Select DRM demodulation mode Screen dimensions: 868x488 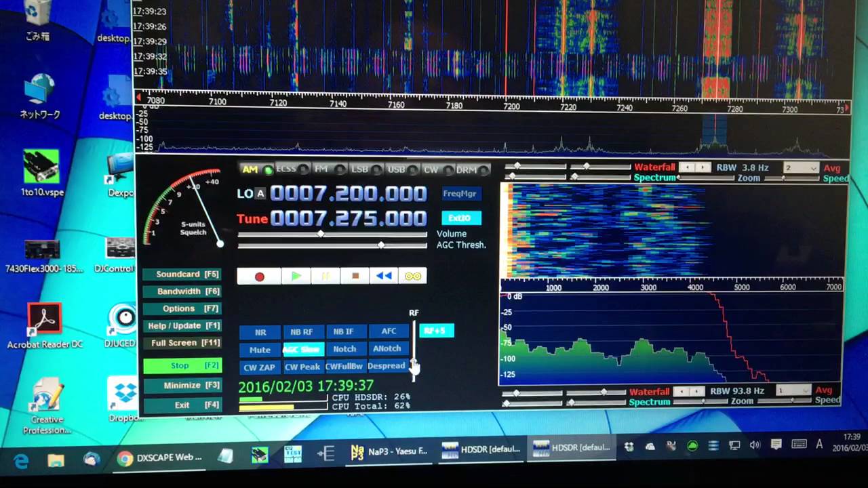471,169
